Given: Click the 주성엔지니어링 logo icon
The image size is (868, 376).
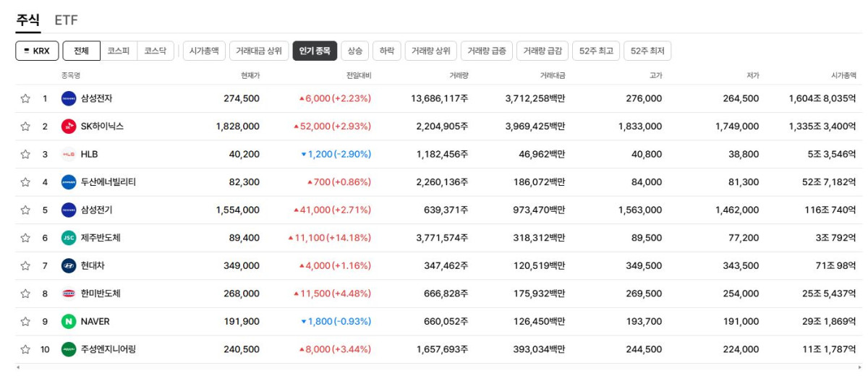Looking at the screenshot, I should 69,349.
